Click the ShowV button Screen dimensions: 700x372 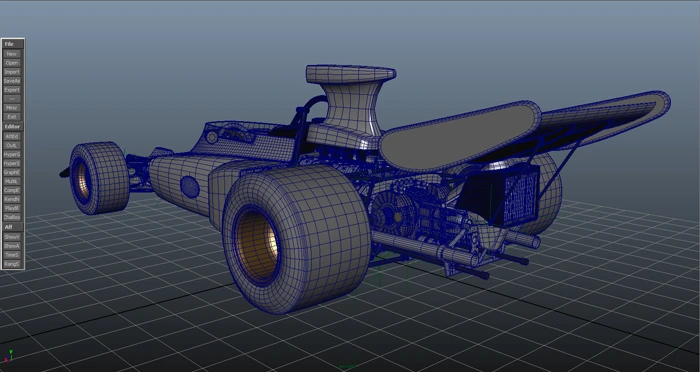point(12,237)
